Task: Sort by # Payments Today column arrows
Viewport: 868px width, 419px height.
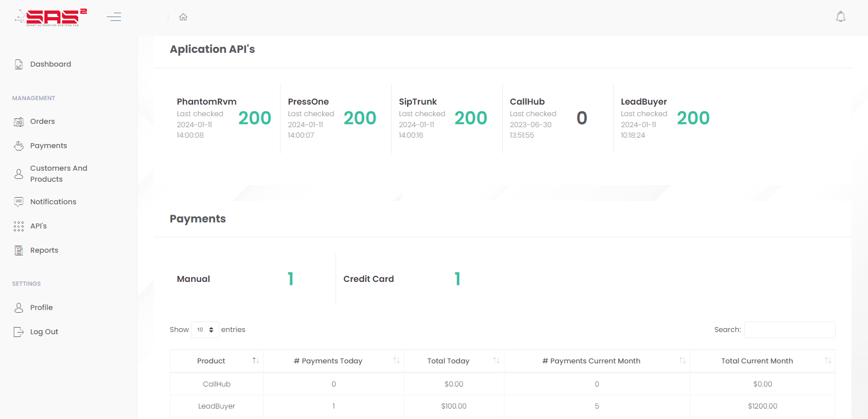Action: (397, 361)
